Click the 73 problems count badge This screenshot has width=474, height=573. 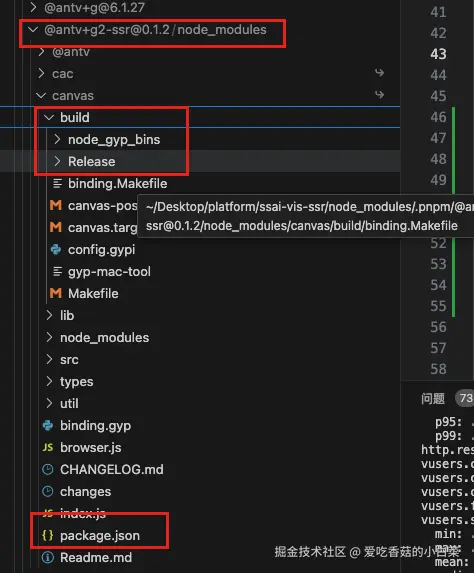[465, 398]
